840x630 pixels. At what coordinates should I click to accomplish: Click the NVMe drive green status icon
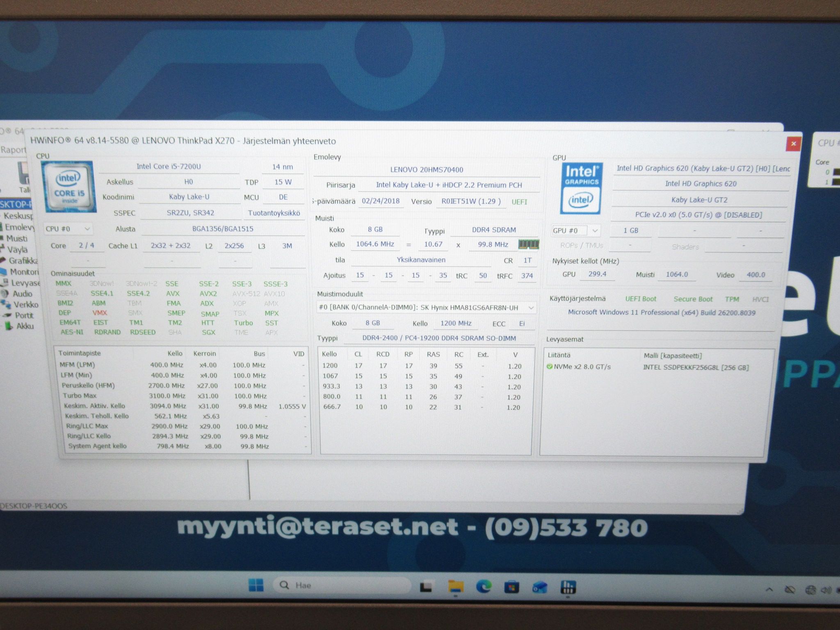point(550,366)
